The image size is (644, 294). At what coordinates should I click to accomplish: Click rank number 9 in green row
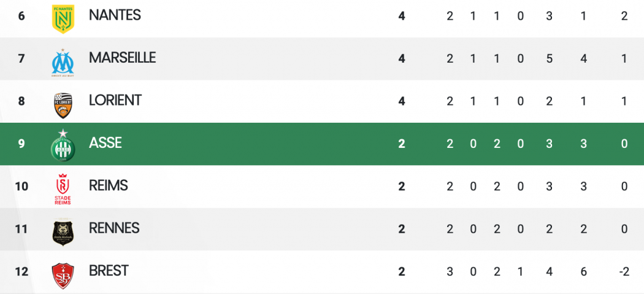tap(21, 144)
